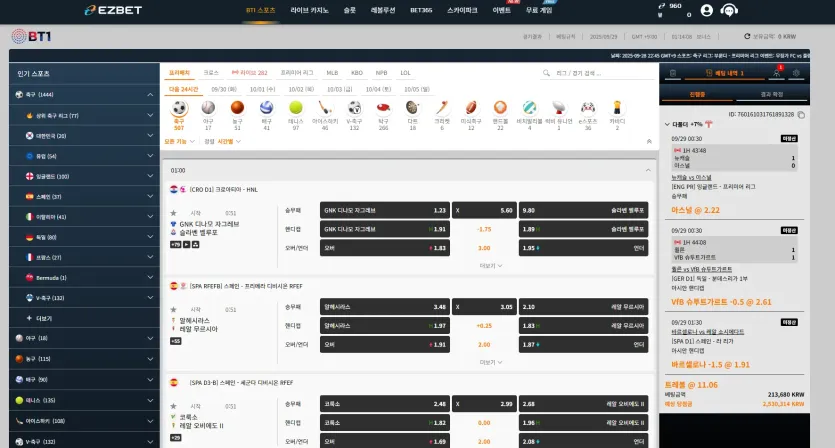
Task: Open the bet slip account icon with badge
Action: [776, 73]
